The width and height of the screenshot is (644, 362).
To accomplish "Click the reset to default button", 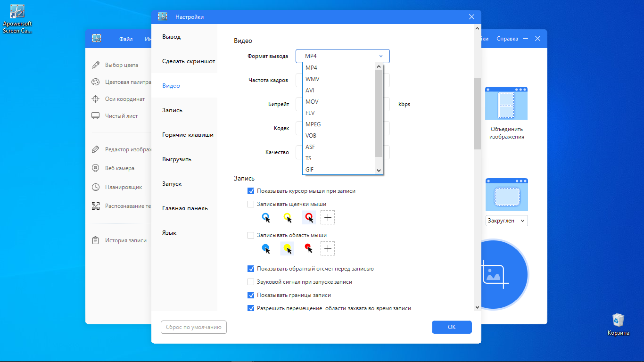I will coord(194,327).
